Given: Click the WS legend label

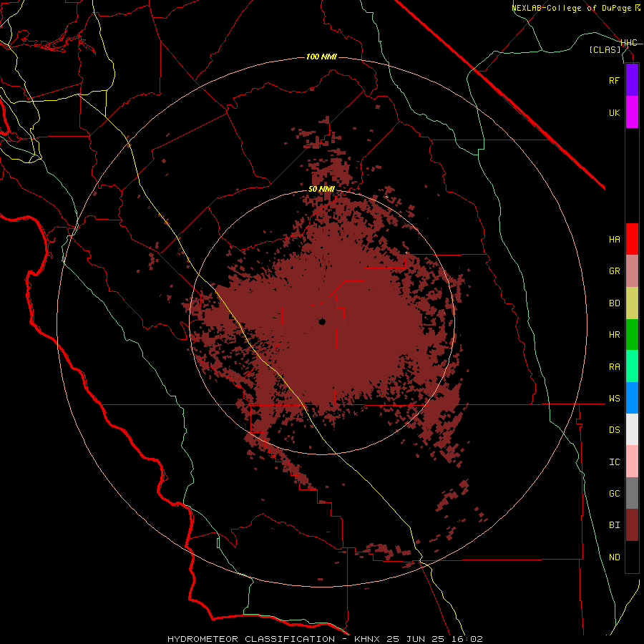Looking at the screenshot, I should tap(615, 399).
